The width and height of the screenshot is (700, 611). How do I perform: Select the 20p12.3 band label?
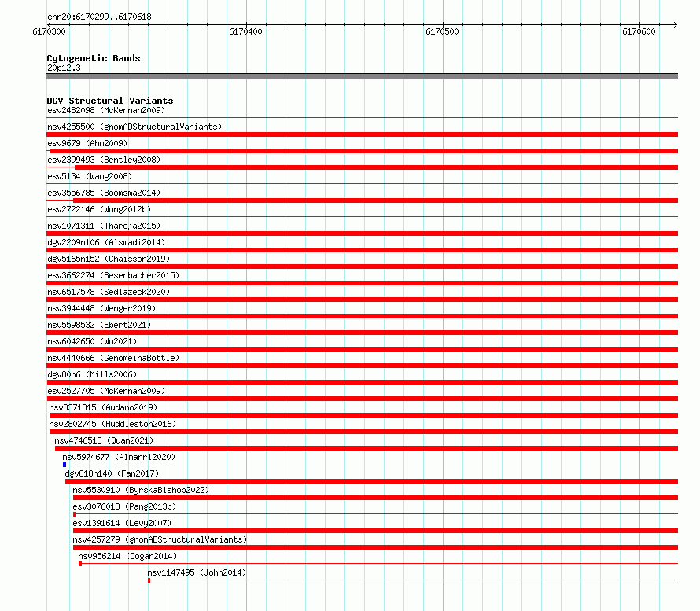64,68
